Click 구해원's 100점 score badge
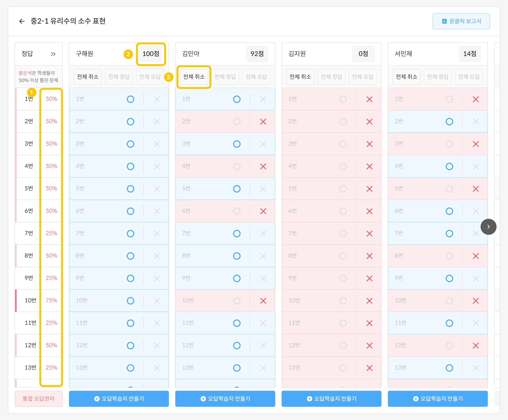508x420 pixels. click(151, 54)
